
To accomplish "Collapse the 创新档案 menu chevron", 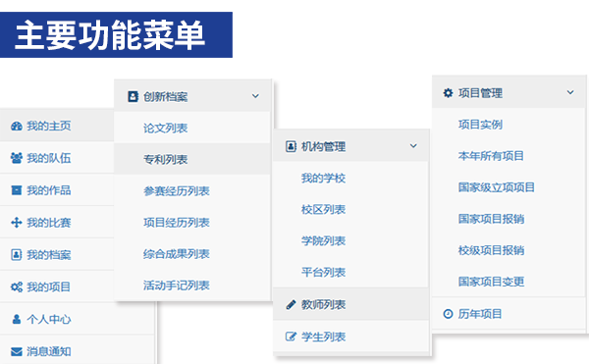I will point(255,96).
